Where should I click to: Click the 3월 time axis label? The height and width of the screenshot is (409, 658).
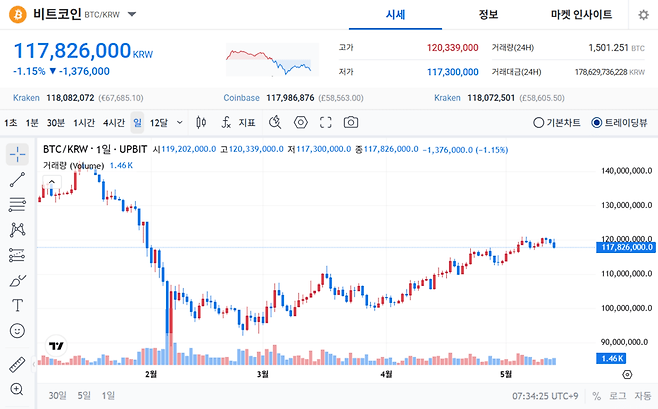pos(263,373)
